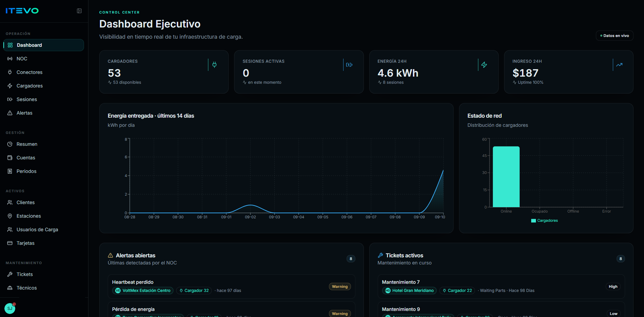Click the VoltMex Estación Centro tag
644x317 pixels.
pos(143,291)
